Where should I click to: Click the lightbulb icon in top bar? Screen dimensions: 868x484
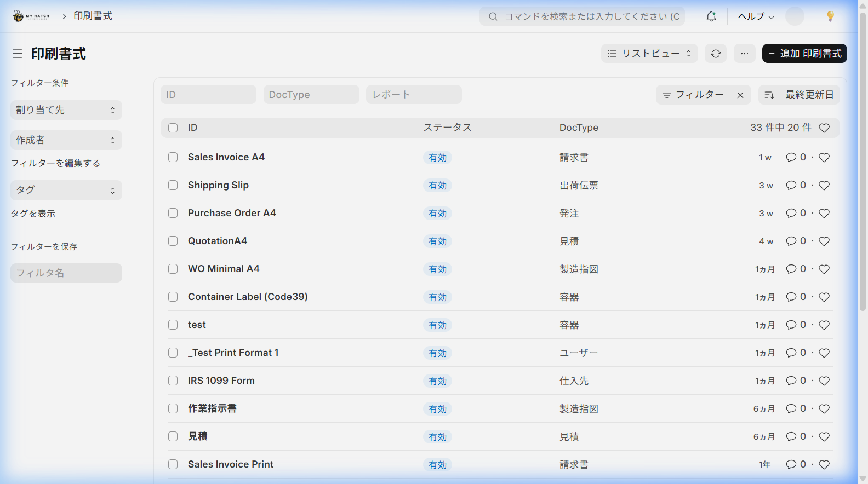click(830, 16)
